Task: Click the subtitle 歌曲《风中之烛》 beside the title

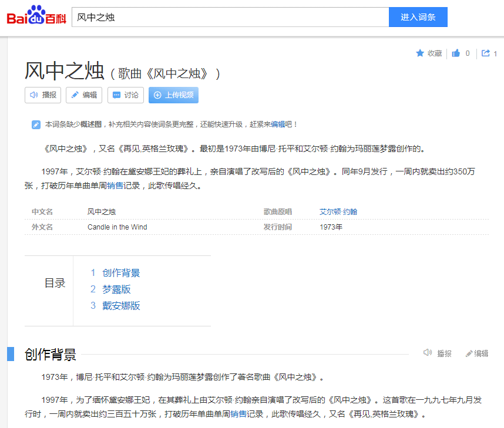Action: [x=166, y=74]
